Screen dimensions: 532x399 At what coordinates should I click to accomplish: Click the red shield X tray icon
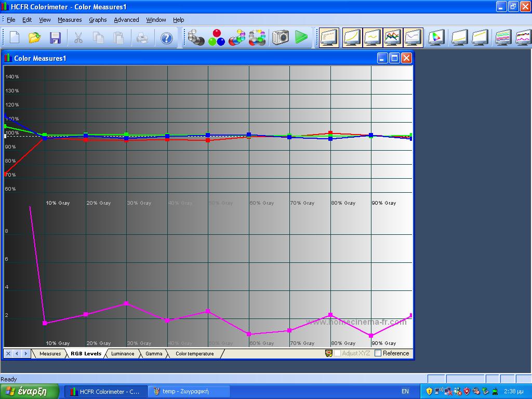467,391
